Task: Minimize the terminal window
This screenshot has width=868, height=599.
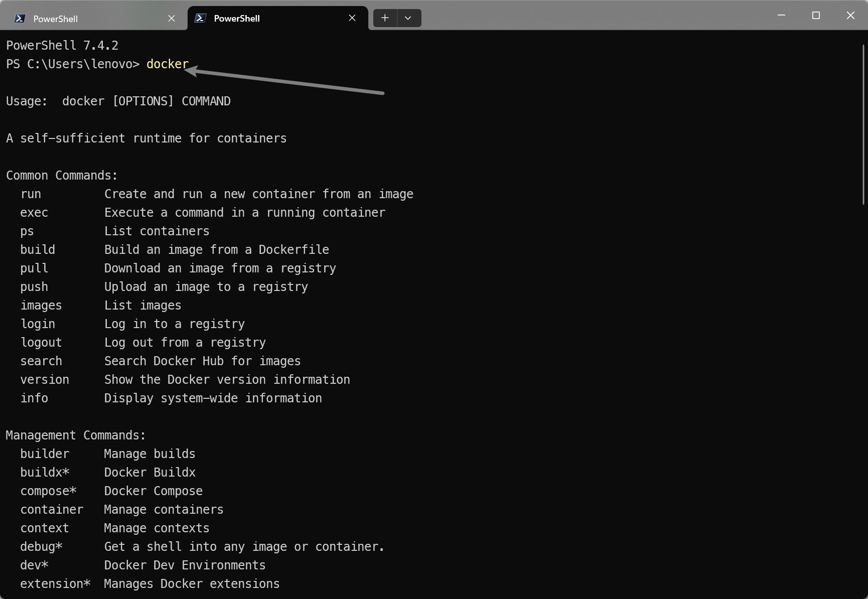Action: point(781,16)
